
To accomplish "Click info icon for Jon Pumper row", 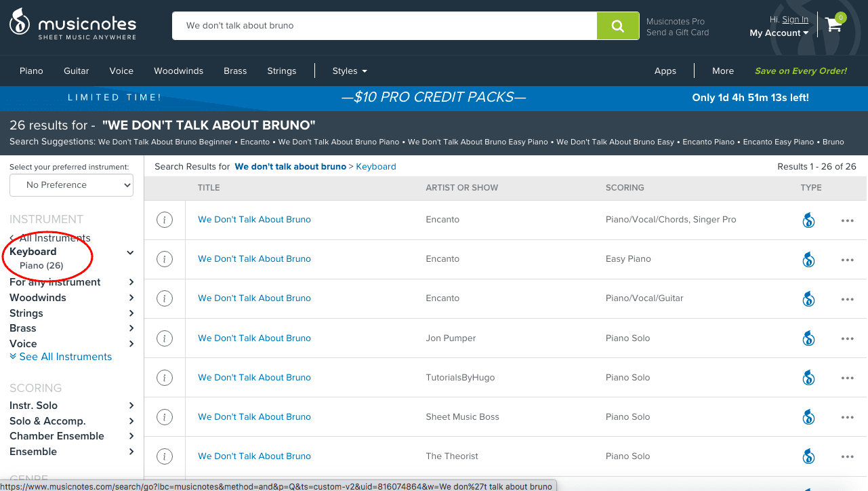I will tap(165, 338).
